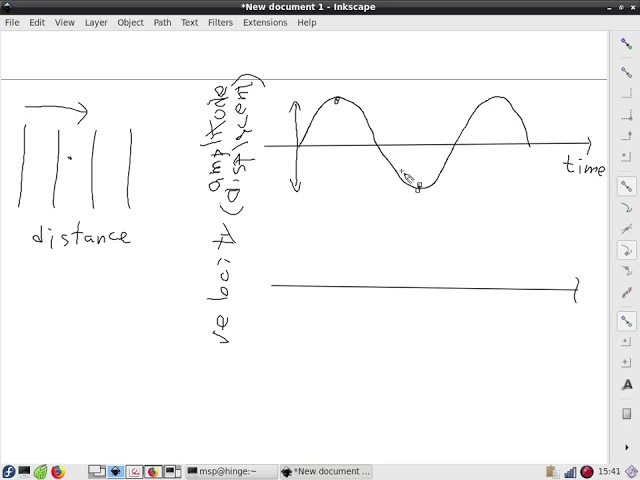Toggle snap midpoints of bounding box edges
The image size is (640, 480).
point(626,136)
